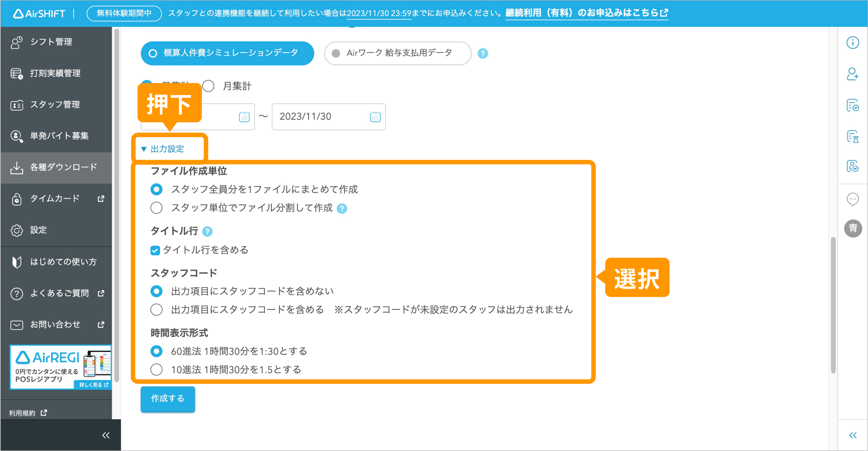Select 概算人件費シミュレーションデータ option
This screenshot has height=451, width=868.
pyautogui.click(x=227, y=53)
